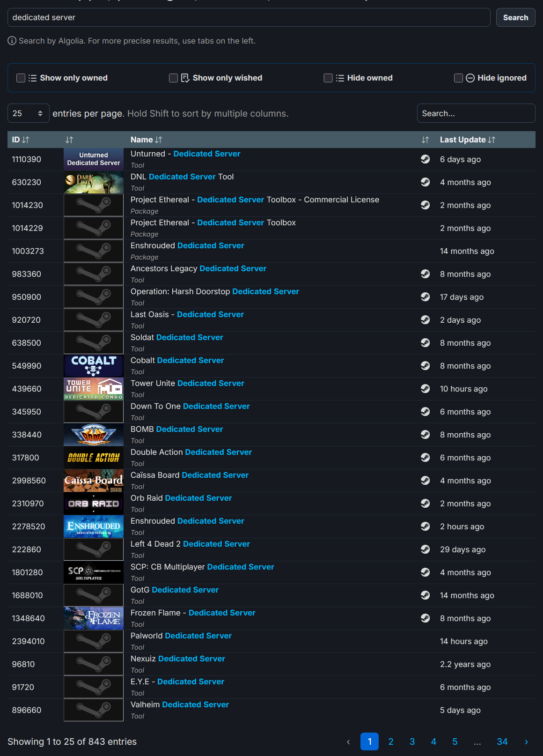543x756 pixels.
Task: Click the Enshrouded Dedicated Server thumbnail
Action: pos(94,526)
